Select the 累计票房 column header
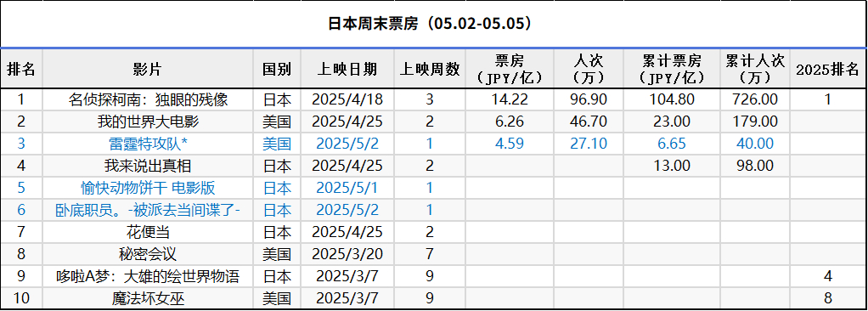Image resolution: width=868 pixels, height=311 pixels. (672, 68)
